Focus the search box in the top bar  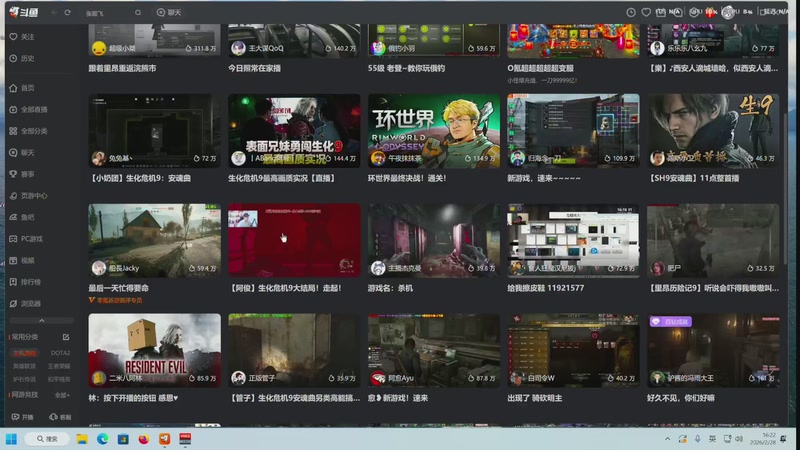click(x=108, y=13)
